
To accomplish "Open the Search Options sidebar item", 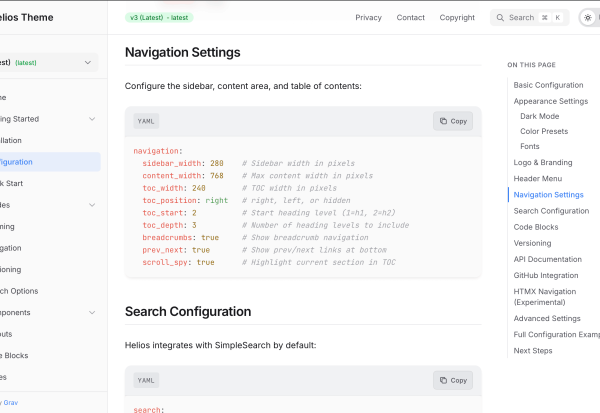I will 19,291.
